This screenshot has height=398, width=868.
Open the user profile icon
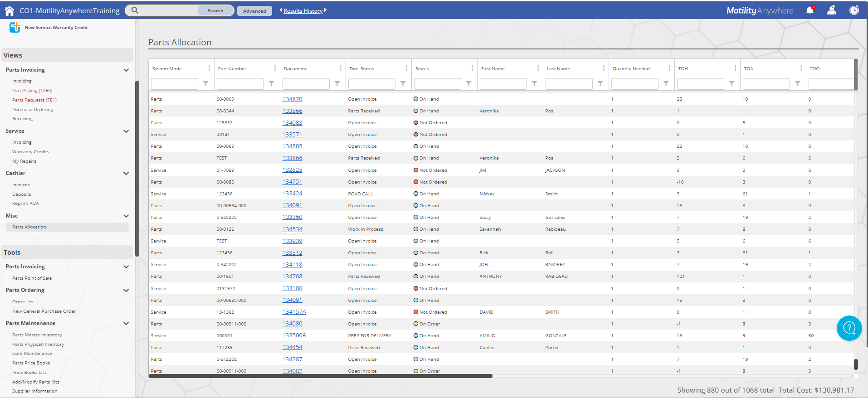click(x=832, y=10)
